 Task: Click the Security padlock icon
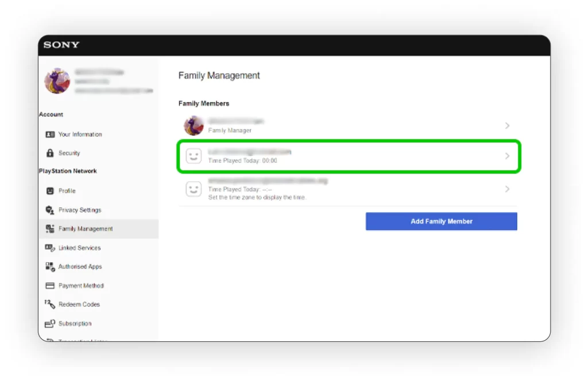click(x=50, y=153)
